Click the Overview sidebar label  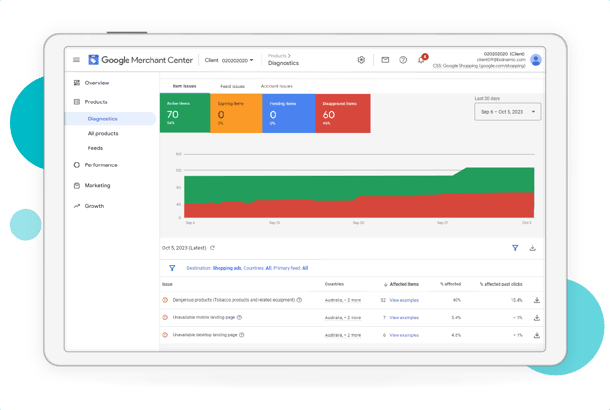(x=97, y=83)
